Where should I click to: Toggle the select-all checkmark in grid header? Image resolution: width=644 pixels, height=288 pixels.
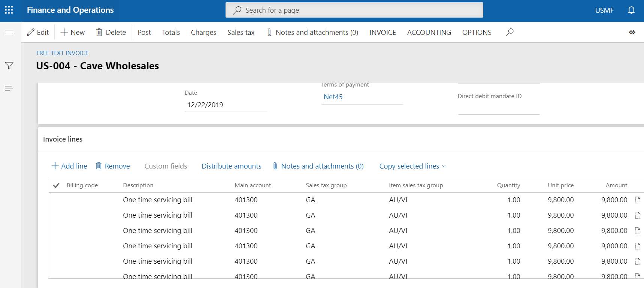[56, 185]
